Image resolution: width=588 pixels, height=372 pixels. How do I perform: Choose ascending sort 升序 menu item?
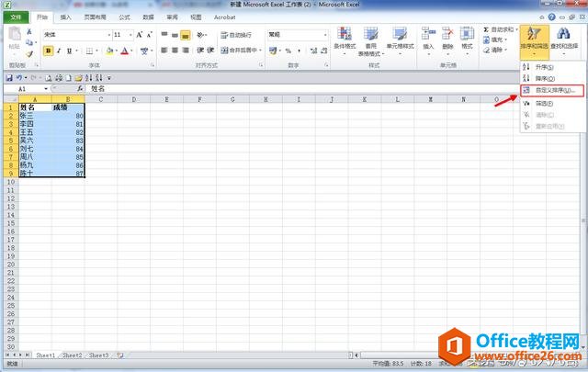click(552, 67)
